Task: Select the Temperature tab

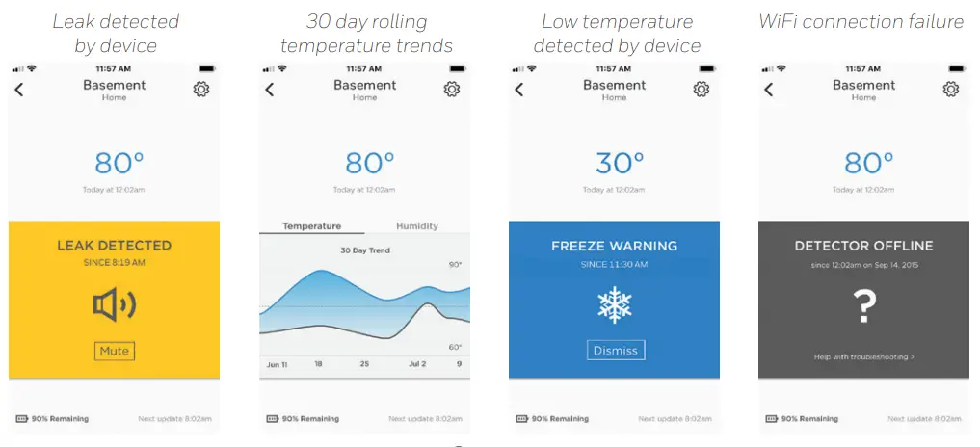Action: (x=311, y=226)
